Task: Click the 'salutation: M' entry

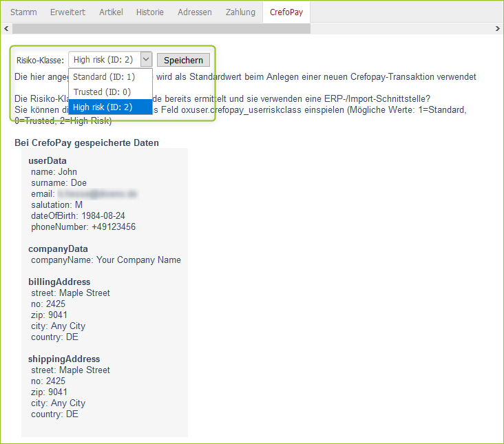Action: (56, 204)
